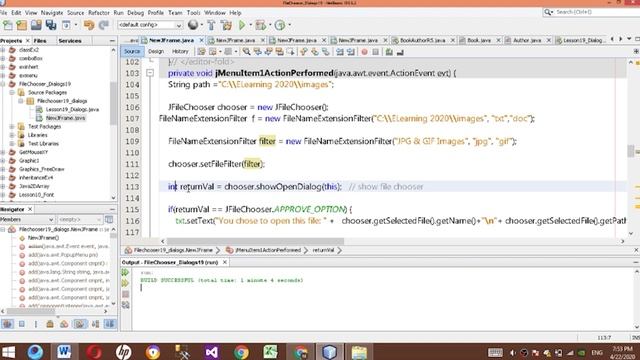Open the Members dropdown in Navigator

point(27,220)
